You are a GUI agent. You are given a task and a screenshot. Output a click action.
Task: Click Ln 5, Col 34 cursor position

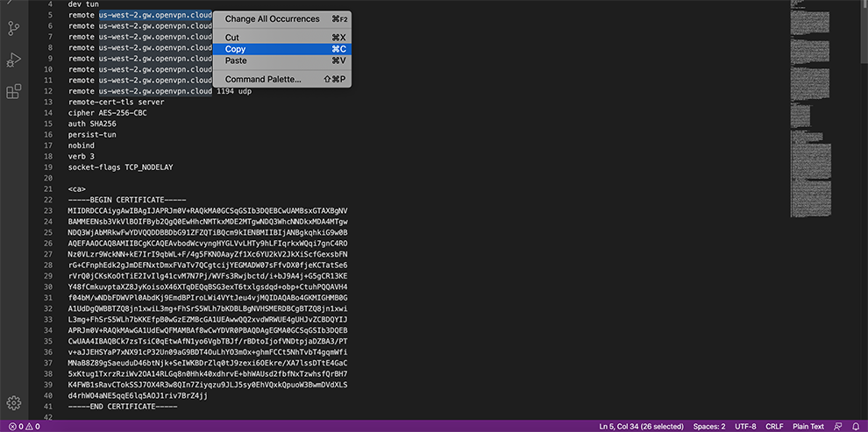click(642, 426)
